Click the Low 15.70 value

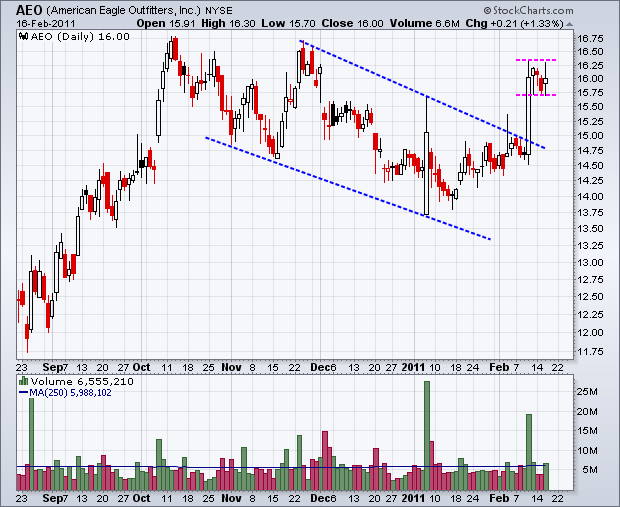pos(288,23)
